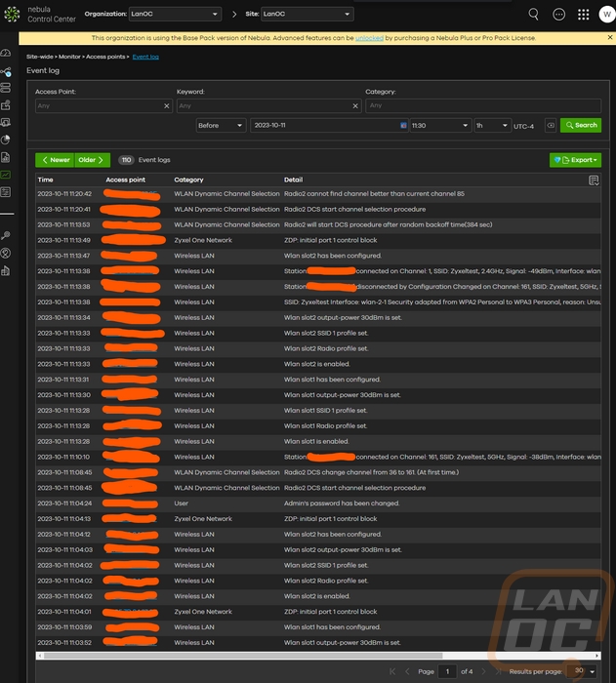Open the column settings icon in table header
This screenshot has height=683, width=616.
click(x=594, y=181)
